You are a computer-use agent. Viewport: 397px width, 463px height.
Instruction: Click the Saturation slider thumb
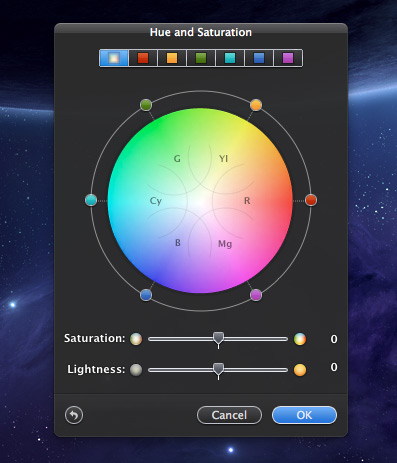(x=218, y=340)
